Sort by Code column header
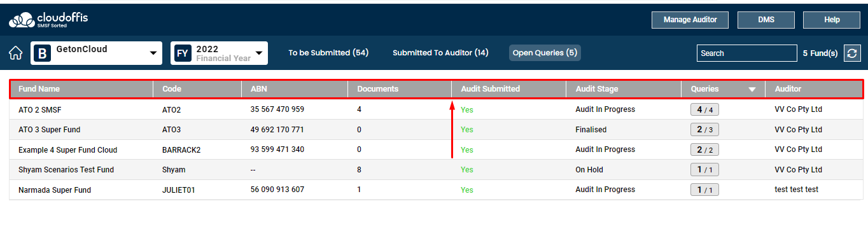The height and width of the screenshot is (229, 868). [x=172, y=89]
